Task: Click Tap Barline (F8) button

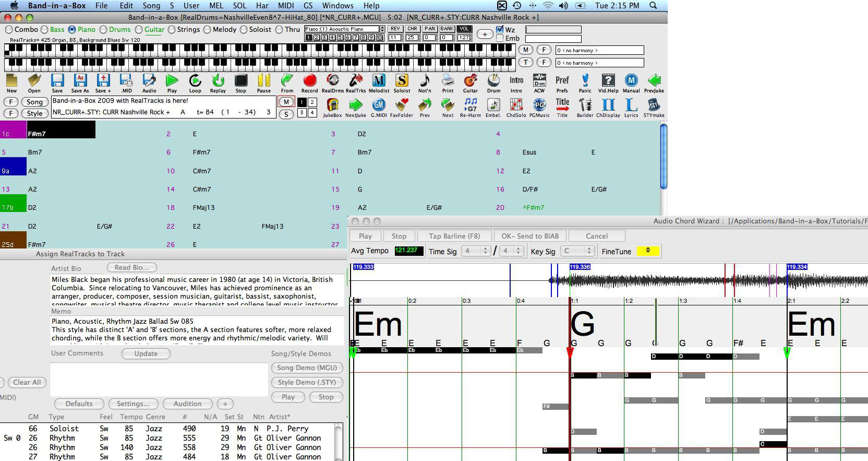Action: pyautogui.click(x=454, y=236)
